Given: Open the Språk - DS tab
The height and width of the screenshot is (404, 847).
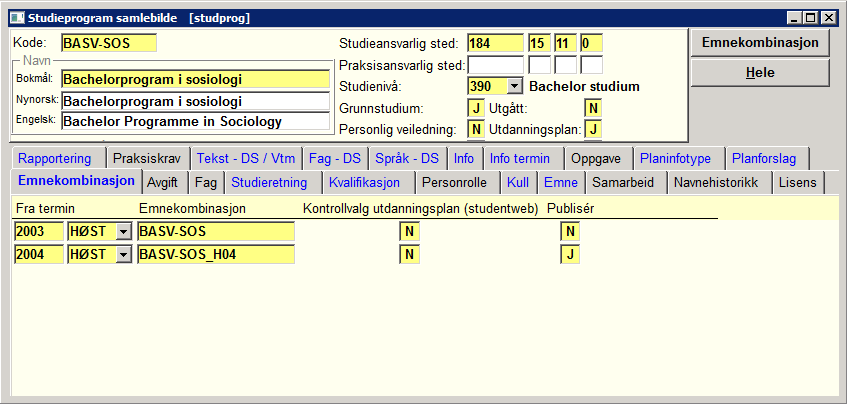Looking at the screenshot, I should click(x=407, y=159).
